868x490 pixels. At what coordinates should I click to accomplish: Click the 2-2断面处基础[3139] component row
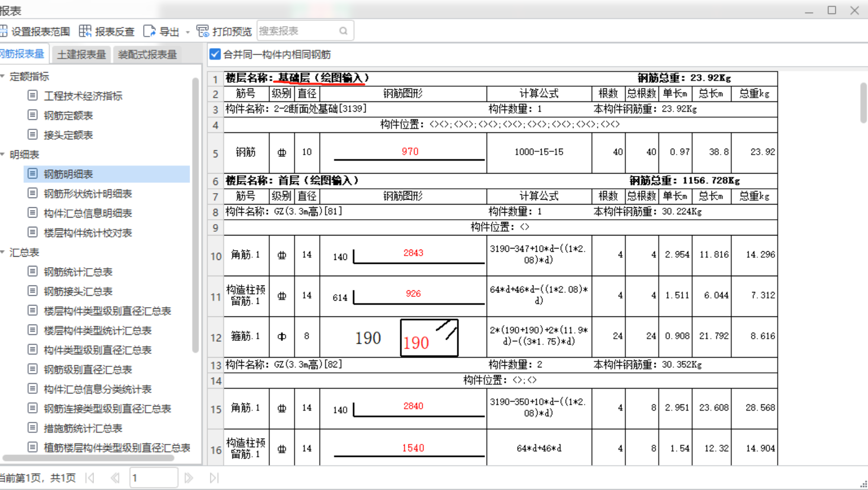500,109
